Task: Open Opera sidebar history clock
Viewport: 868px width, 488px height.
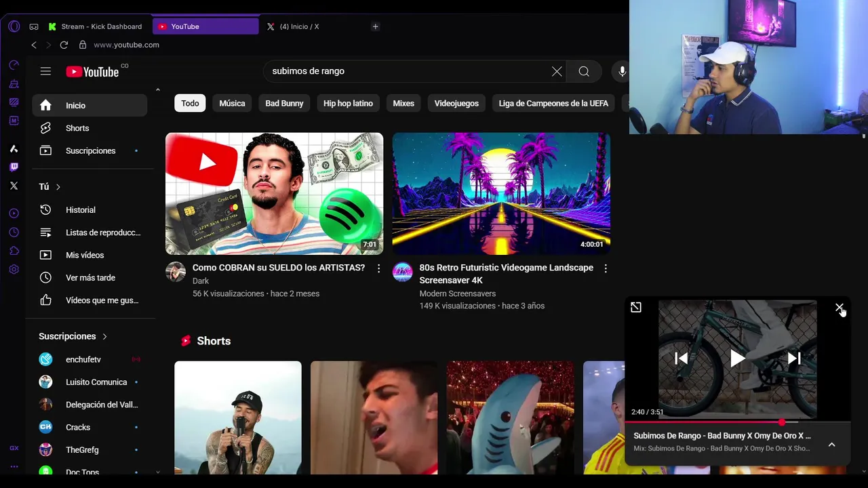Action: click(x=14, y=232)
